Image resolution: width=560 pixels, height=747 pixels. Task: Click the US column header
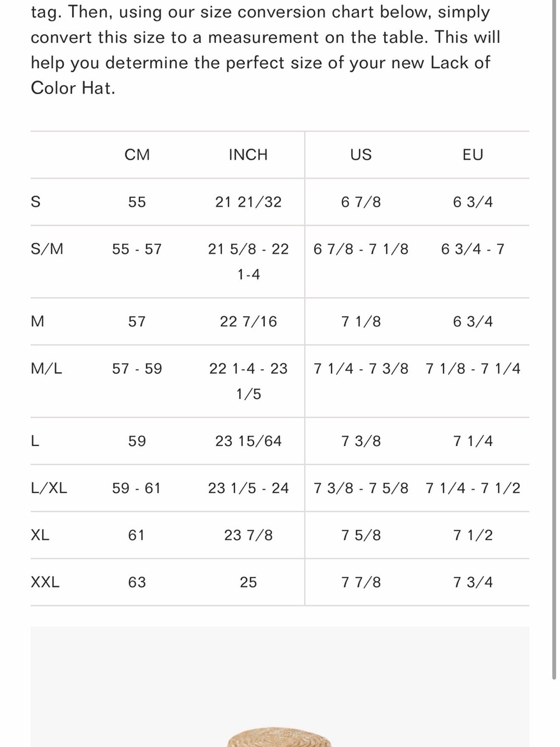(x=361, y=155)
